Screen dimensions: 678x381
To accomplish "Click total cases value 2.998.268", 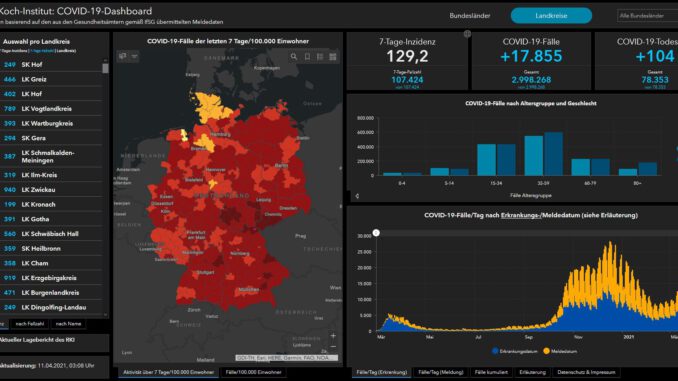I will coord(531,80).
